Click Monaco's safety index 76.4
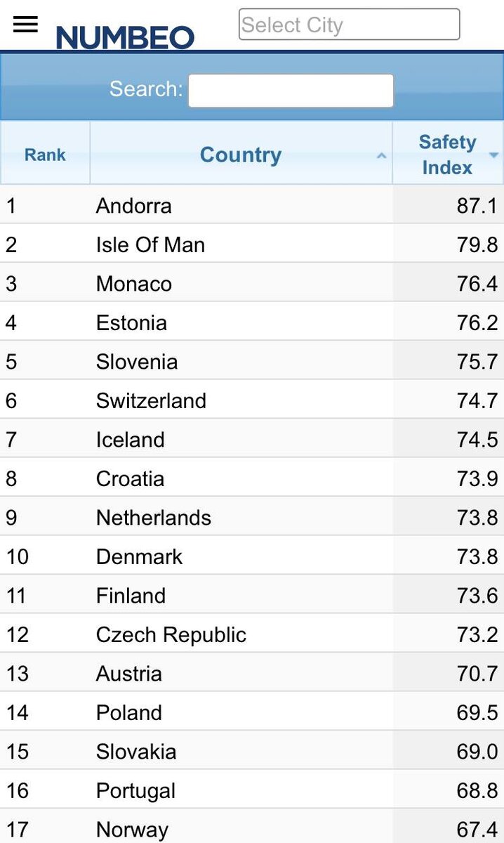This screenshot has width=504, height=843. (477, 284)
